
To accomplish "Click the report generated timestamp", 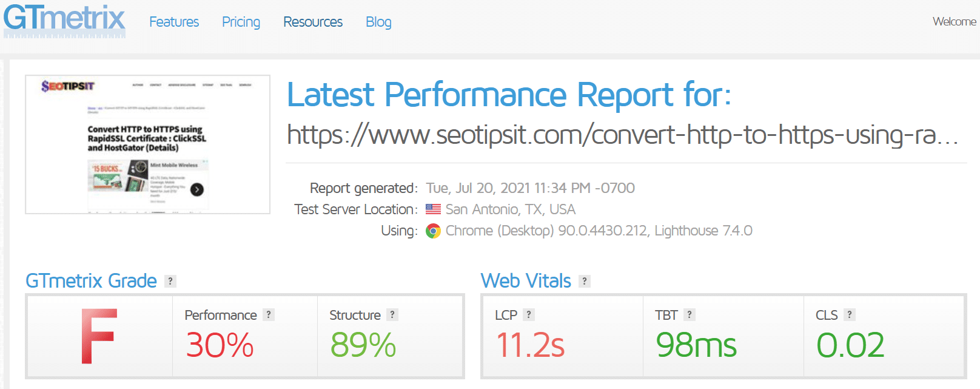I will coord(531,188).
